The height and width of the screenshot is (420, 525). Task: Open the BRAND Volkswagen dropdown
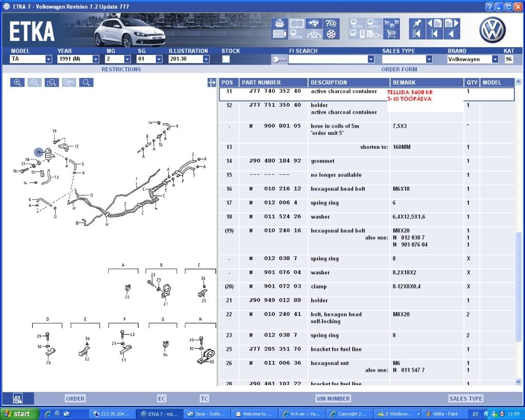pos(495,59)
